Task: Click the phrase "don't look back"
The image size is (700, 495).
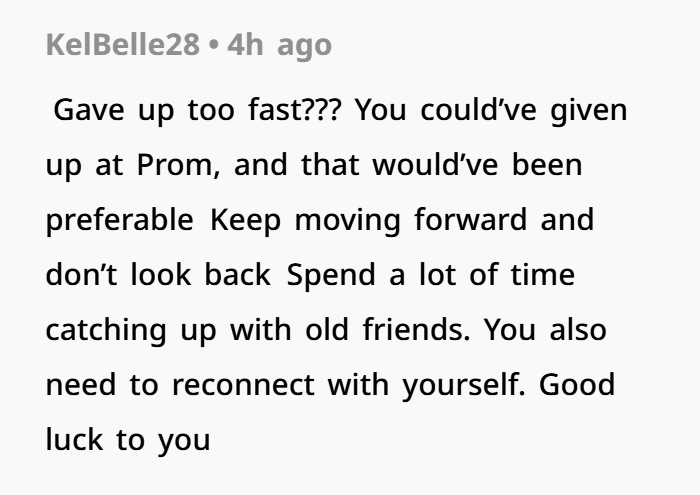Action: coord(158,274)
